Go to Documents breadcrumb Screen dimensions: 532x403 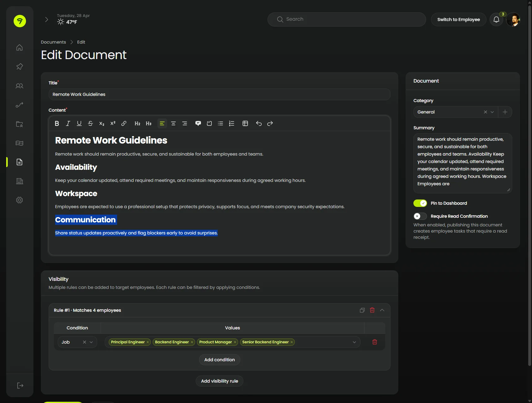point(53,42)
